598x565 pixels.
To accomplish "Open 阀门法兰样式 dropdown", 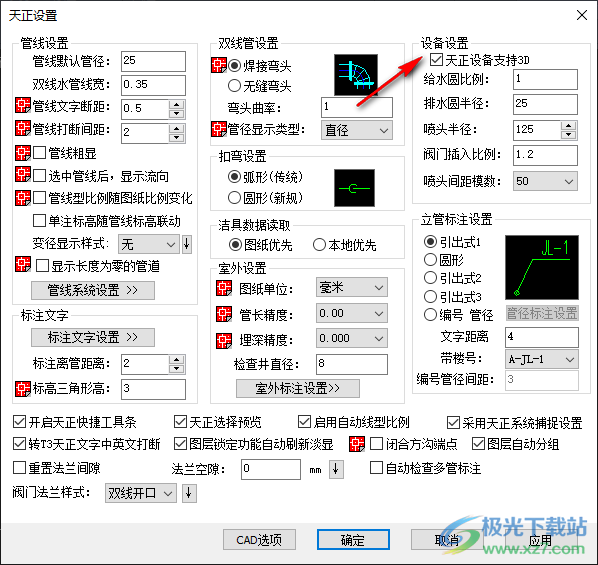I will [x=141, y=493].
